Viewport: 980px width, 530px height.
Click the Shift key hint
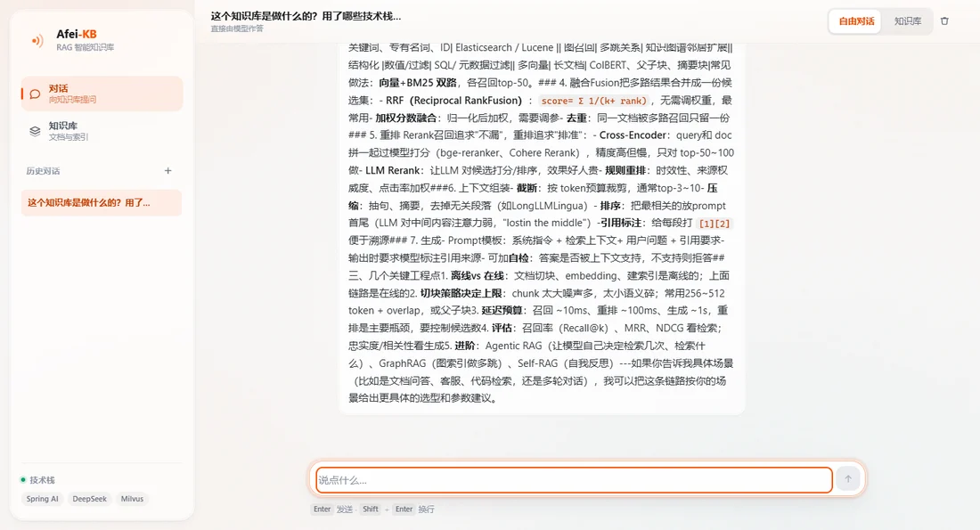coord(371,510)
